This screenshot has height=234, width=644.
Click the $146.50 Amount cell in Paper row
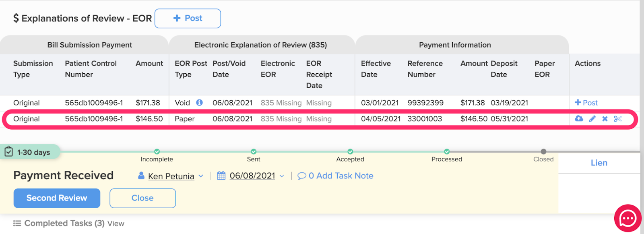[149, 119]
